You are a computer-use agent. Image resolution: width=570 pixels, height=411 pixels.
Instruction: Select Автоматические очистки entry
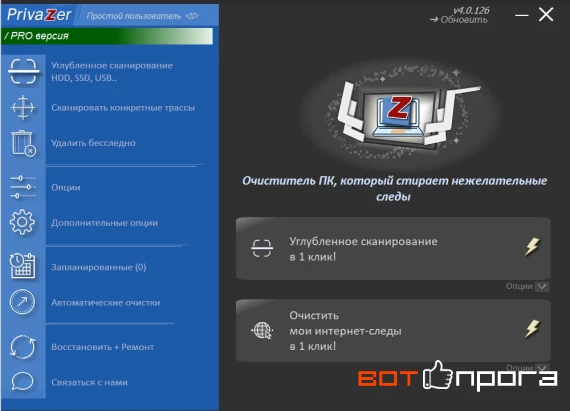click(x=105, y=303)
